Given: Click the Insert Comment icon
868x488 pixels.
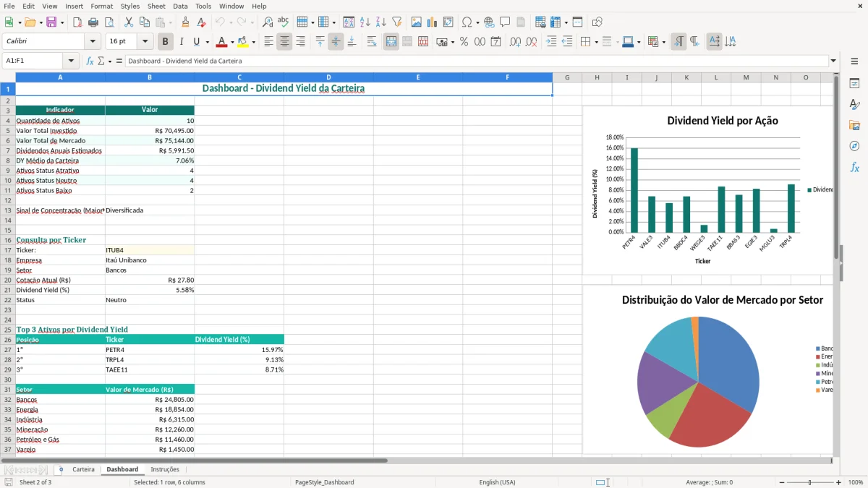Looking at the screenshot, I should (506, 22).
